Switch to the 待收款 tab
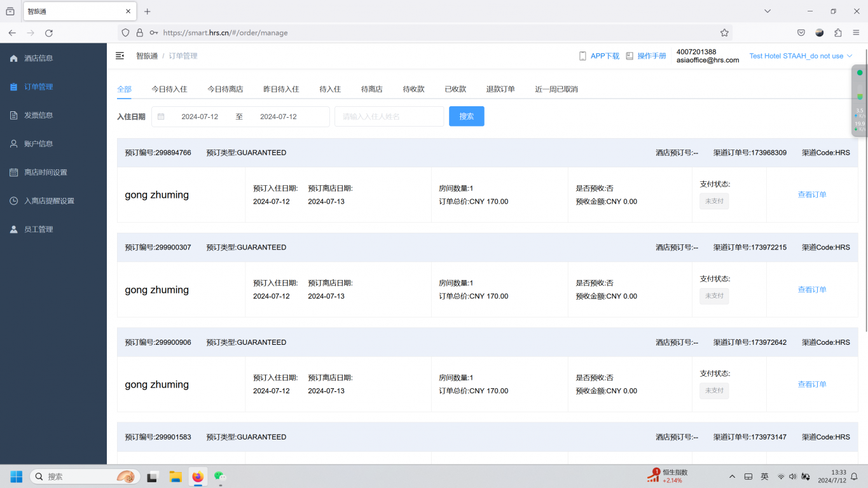Image resolution: width=868 pixels, height=488 pixels. coord(413,89)
